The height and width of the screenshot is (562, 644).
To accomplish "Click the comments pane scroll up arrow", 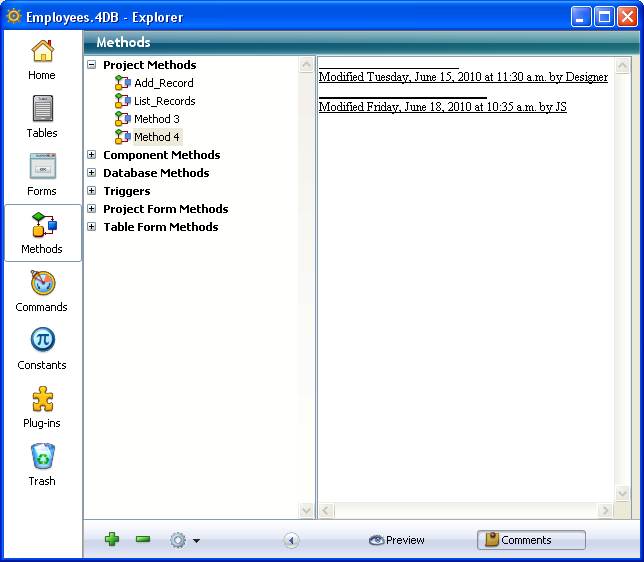I will 622,65.
